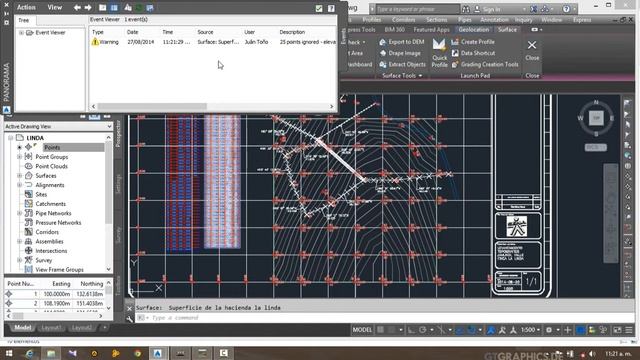Screen dimensions: 640x360
Task: Click Extract Objects tool
Action: coord(402,64)
